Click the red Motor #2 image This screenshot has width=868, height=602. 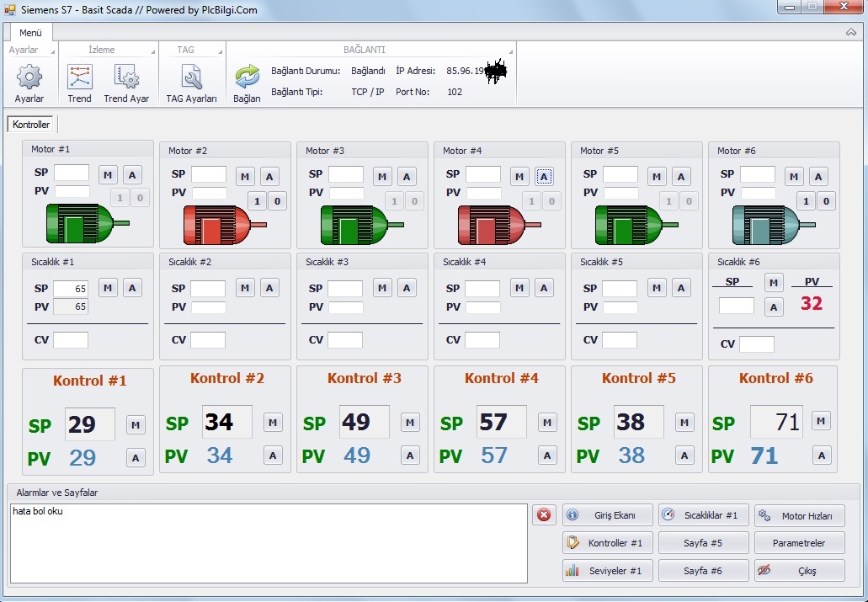click(x=225, y=225)
